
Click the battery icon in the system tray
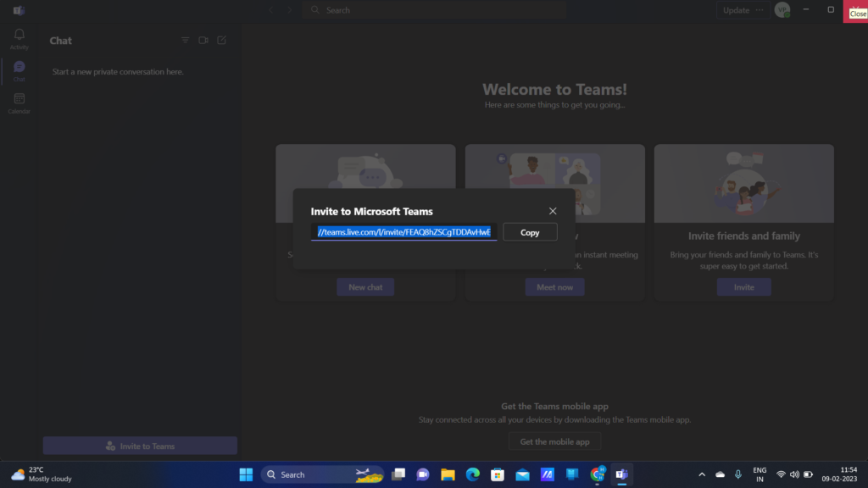coord(808,474)
